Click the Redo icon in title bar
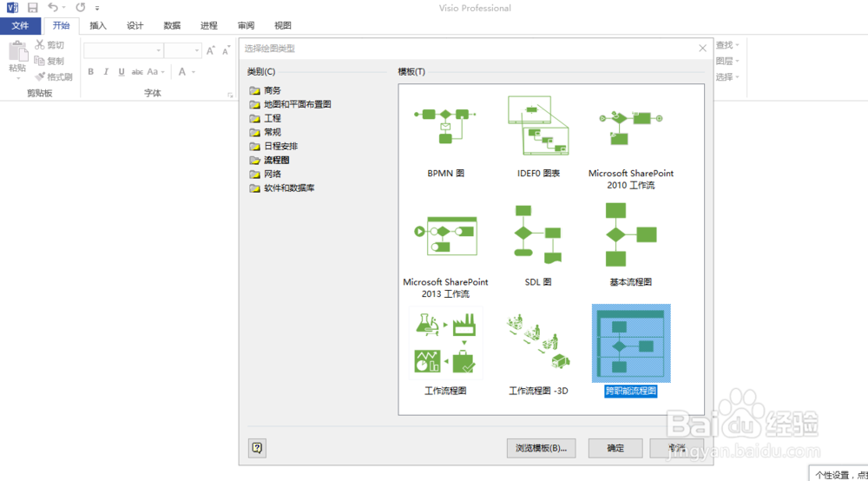 [x=80, y=7]
